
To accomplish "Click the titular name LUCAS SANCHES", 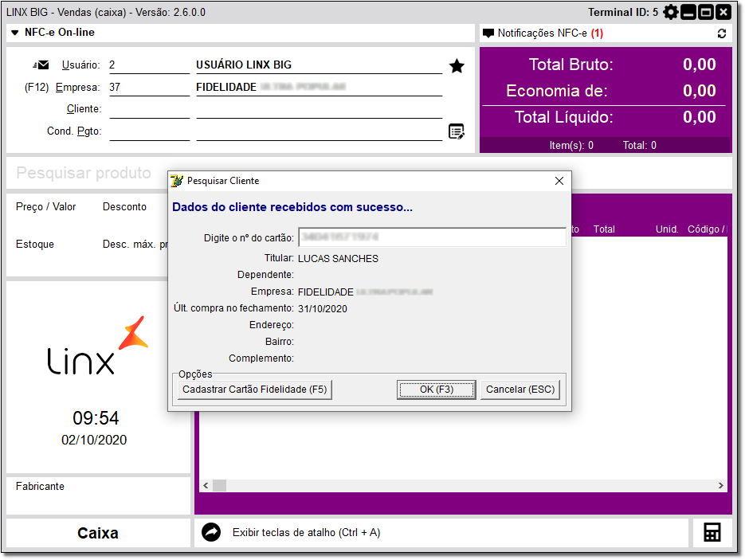I will click(x=338, y=258).
